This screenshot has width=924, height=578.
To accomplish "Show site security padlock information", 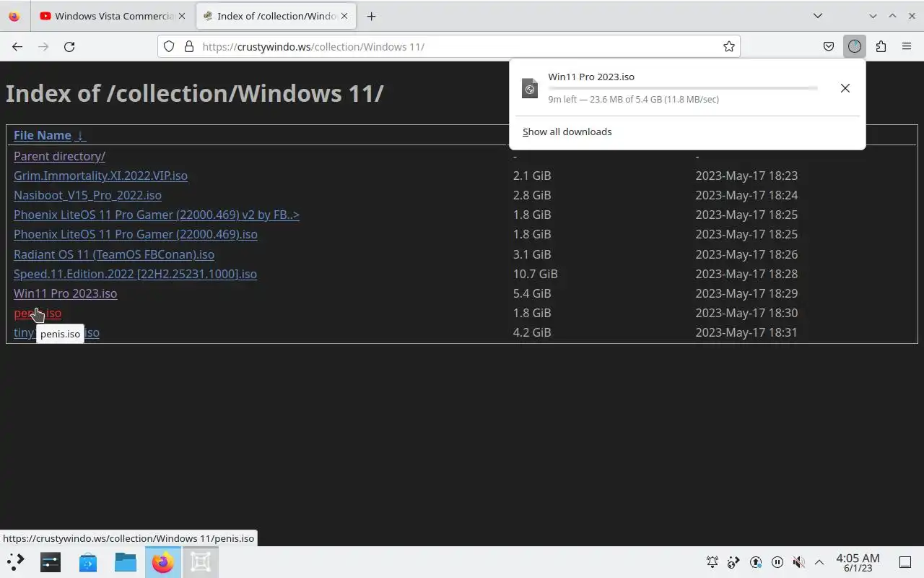I will [x=189, y=46].
